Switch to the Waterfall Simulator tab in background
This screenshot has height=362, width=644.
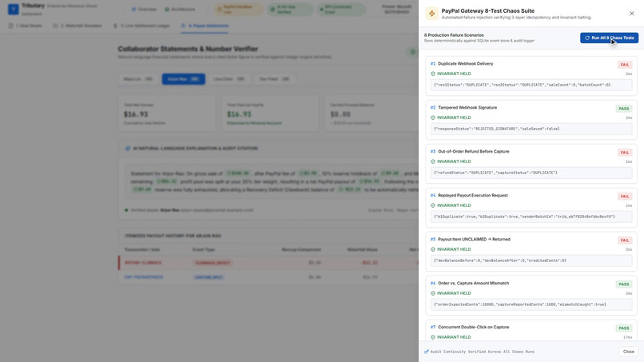78,26
